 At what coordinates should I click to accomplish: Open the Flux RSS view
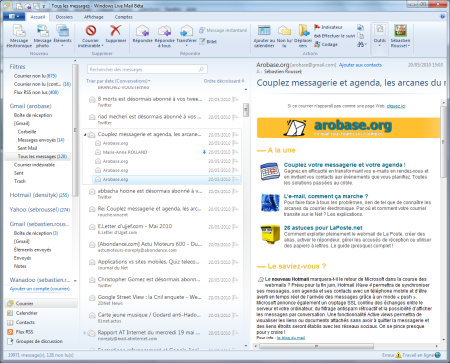pyautogui.click(x=41, y=332)
